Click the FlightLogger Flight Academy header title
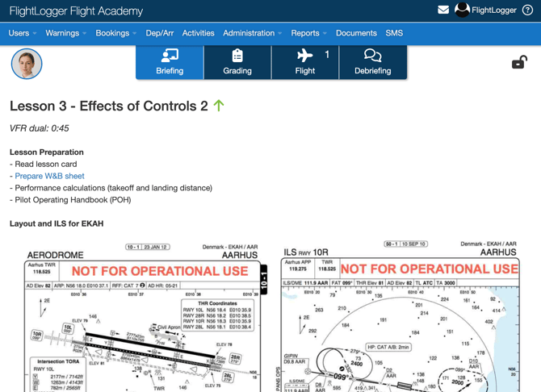This screenshot has height=392, width=541. (x=76, y=11)
